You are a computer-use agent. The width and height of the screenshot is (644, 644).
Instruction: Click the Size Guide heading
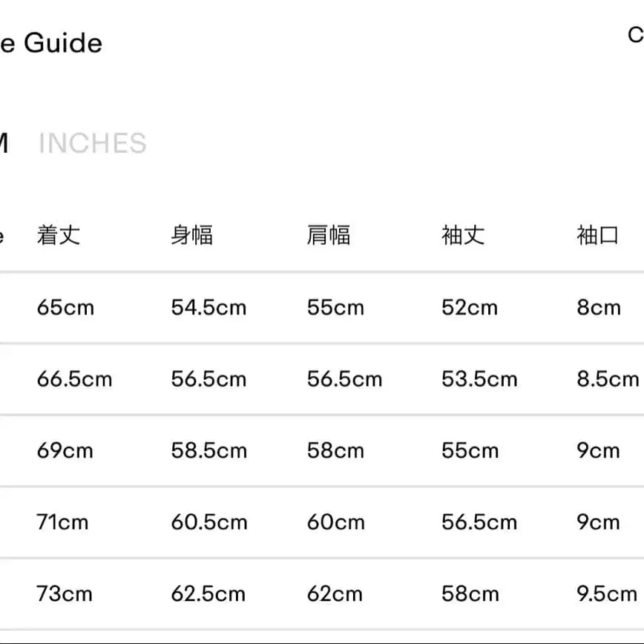pyautogui.click(x=50, y=43)
